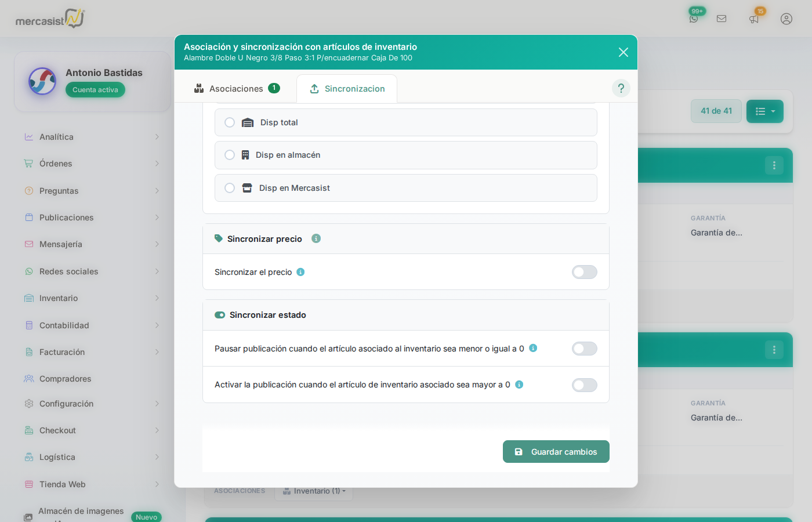Image resolution: width=812 pixels, height=522 pixels.
Task: Click info icon next to Sincronizar el precio
Action: point(300,272)
